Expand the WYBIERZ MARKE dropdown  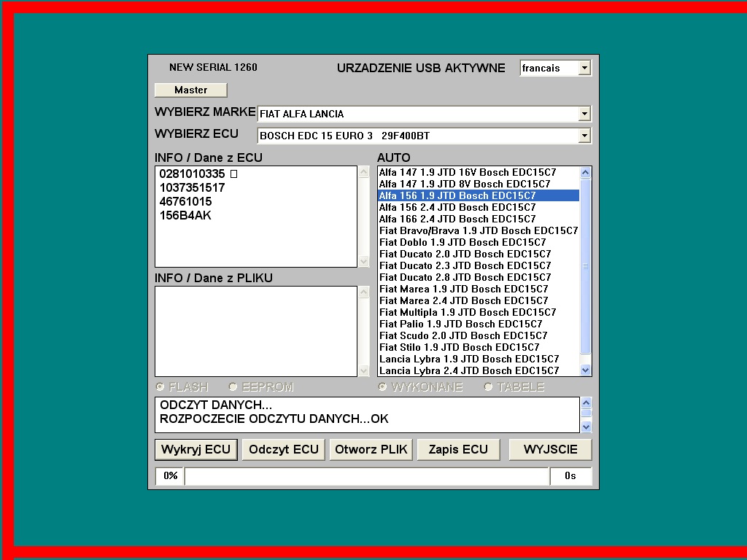click(x=584, y=114)
